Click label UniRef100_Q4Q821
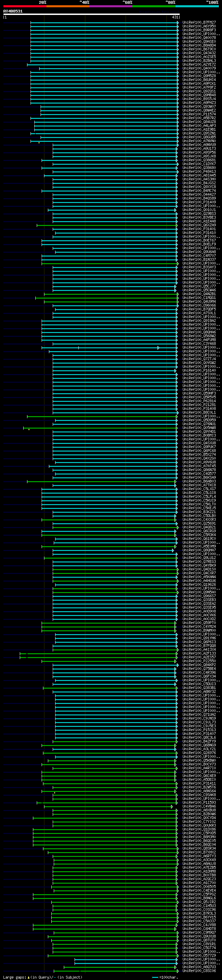Viewport: 222px width, 980px height. [x=199, y=527]
